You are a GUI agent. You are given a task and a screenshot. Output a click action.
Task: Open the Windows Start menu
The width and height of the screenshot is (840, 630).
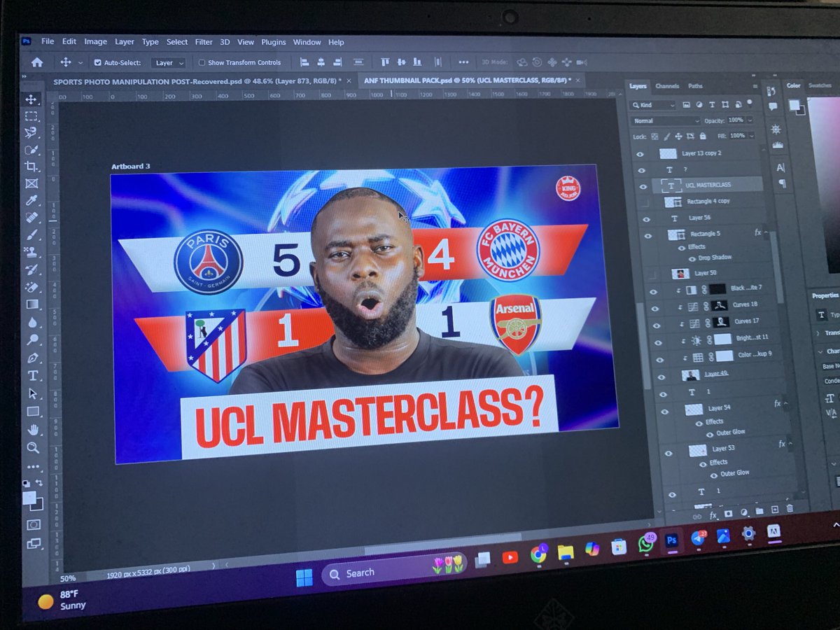[x=304, y=577]
